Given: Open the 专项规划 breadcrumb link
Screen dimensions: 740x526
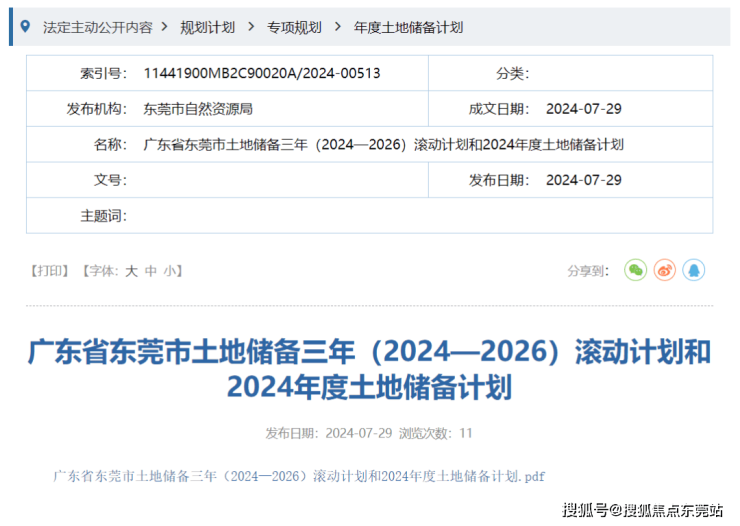Looking at the screenshot, I should tap(294, 27).
